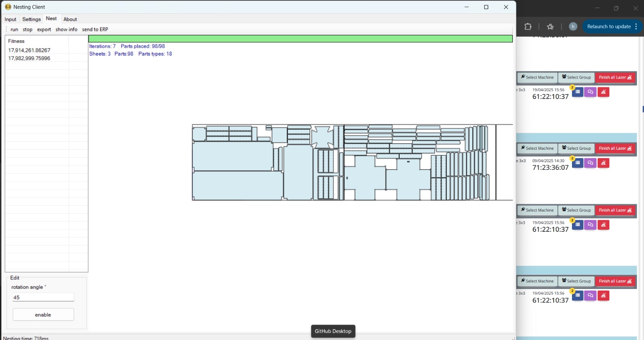
Task: Select the Nest tab
Action: [51, 19]
